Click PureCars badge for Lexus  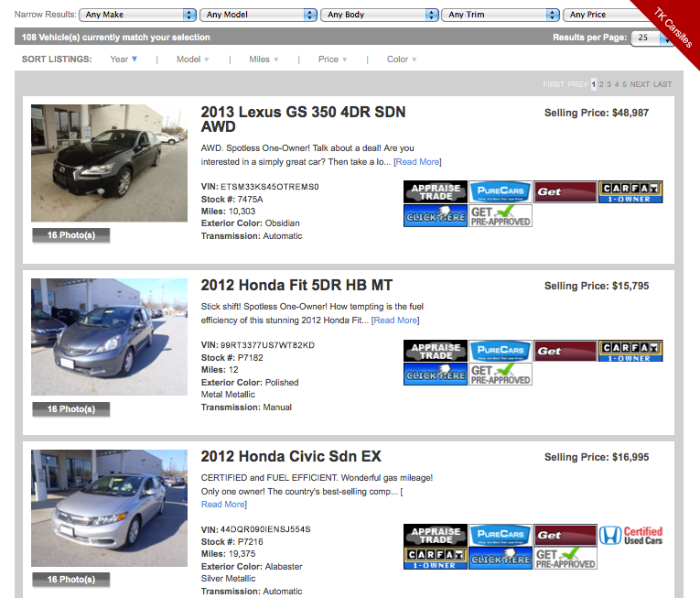pos(500,191)
